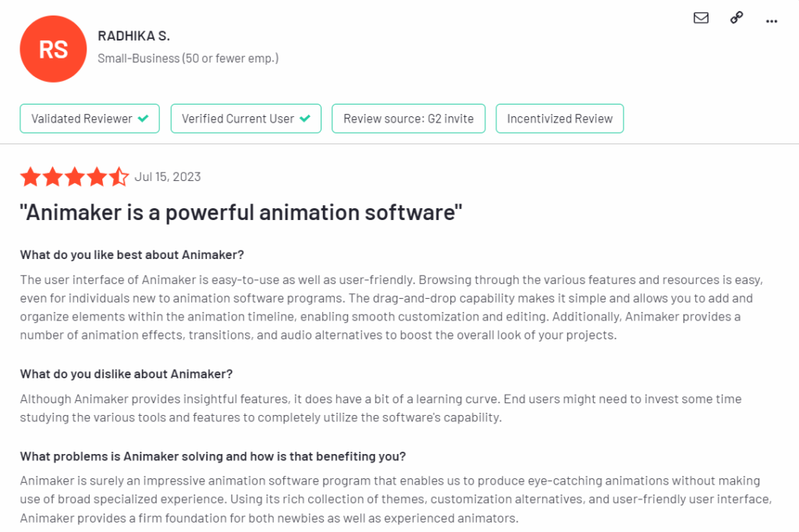Viewport: 799px width, 532px height.
Task: Copy review link via chain icon
Action: [x=737, y=18]
